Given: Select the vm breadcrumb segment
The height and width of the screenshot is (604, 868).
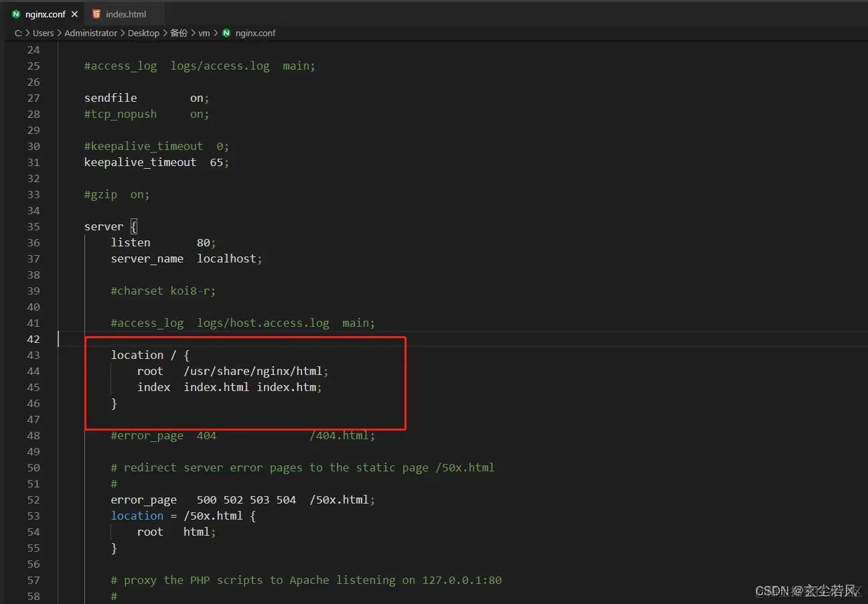Looking at the screenshot, I should pos(204,33).
